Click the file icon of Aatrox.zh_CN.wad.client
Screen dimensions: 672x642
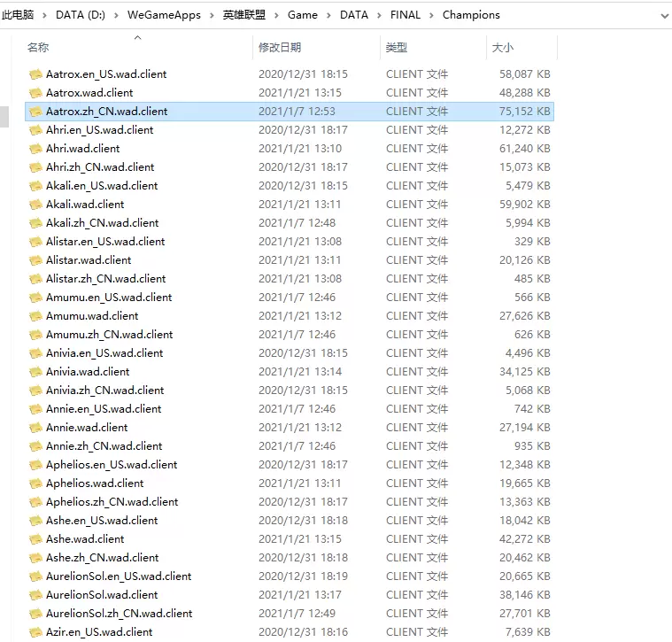coord(35,112)
